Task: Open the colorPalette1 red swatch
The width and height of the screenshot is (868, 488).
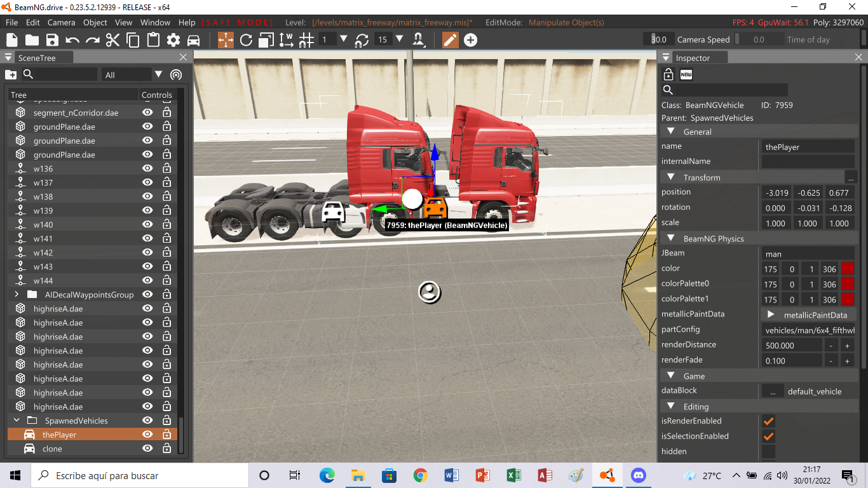Action: point(848,299)
